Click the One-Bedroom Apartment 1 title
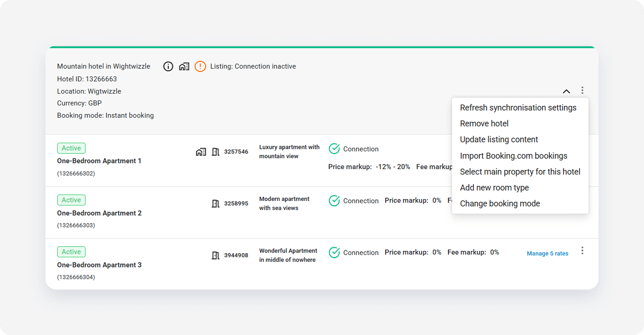Viewport: 644px width, 335px height. [99, 161]
